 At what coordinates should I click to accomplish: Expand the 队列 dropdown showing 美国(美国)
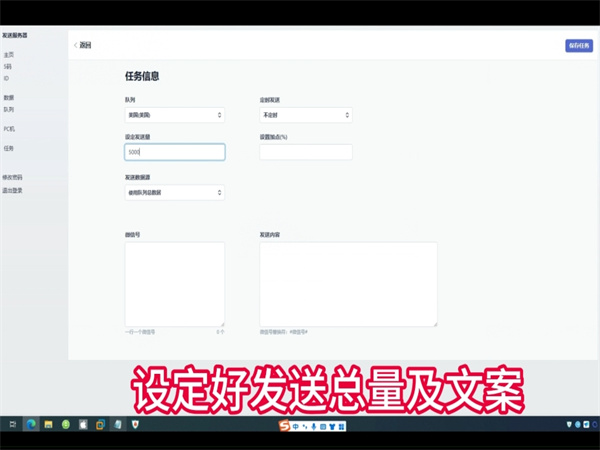point(174,115)
